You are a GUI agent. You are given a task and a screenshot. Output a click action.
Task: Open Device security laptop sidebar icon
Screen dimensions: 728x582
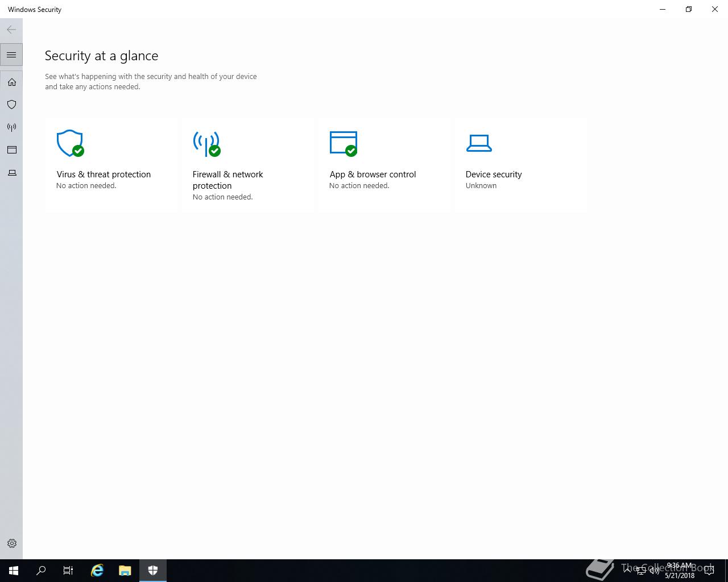[x=11, y=173]
